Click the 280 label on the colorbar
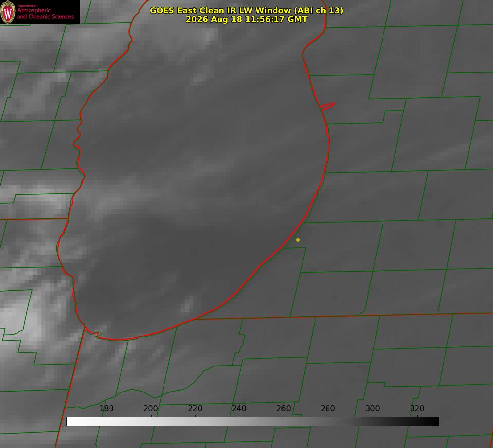Viewport: 493px width, 448px height. point(328,408)
